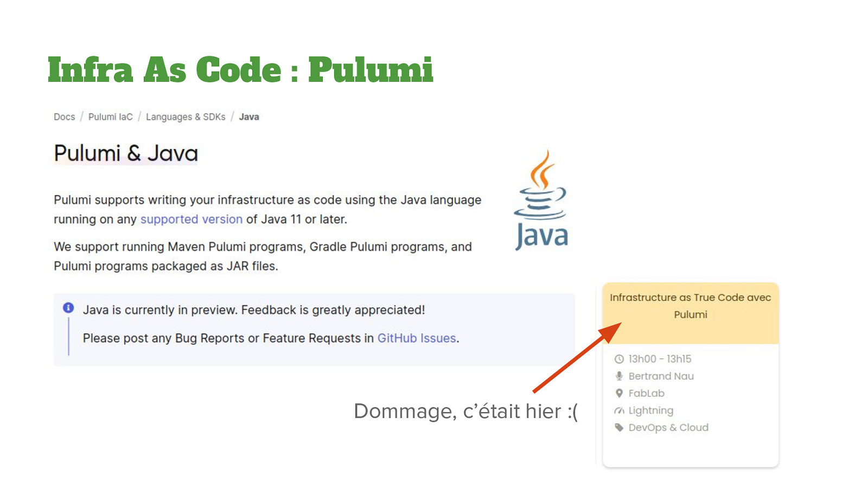Click 'Java is currently in preview' notice text

point(254,310)
